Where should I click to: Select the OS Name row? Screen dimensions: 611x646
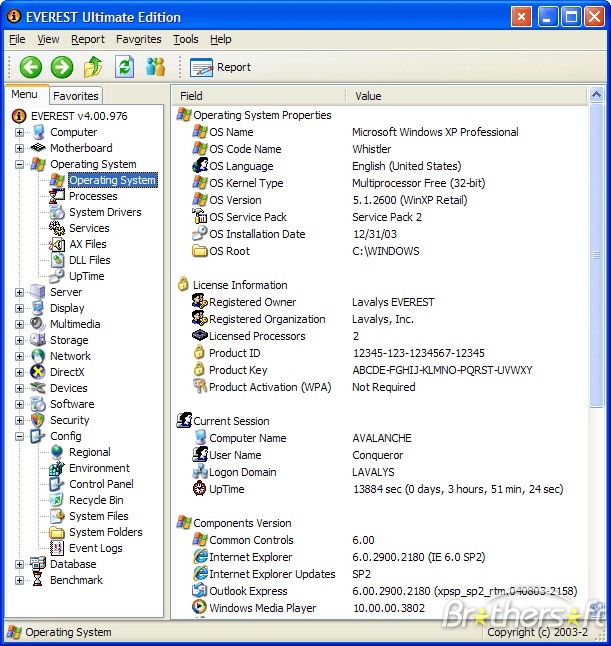pos(379,132)
